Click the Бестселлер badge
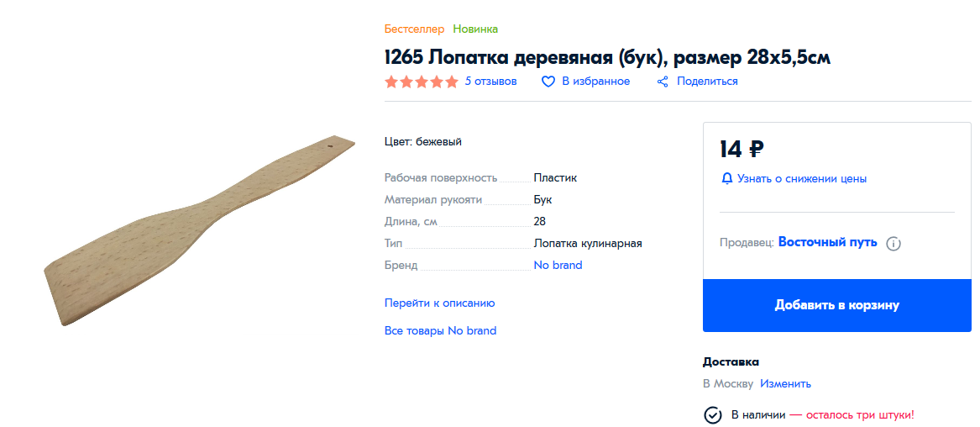 click(x=414, y=29)
